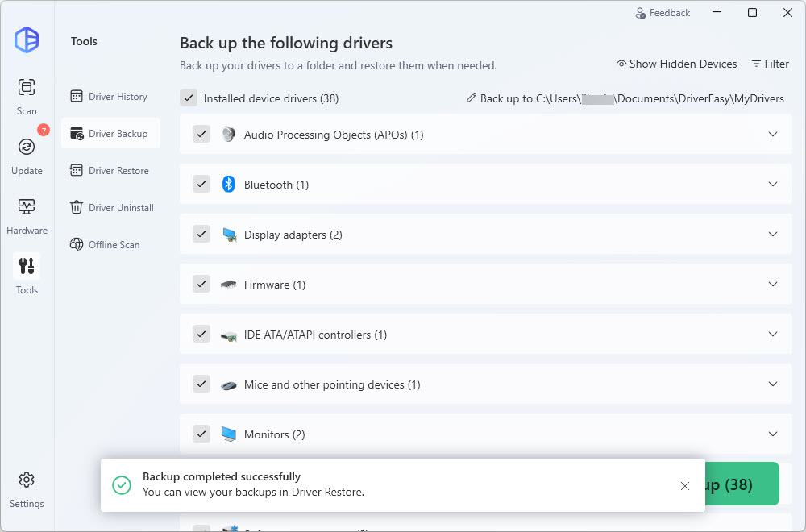
Task: Click the Driver Easy logo
Action: 27,39
